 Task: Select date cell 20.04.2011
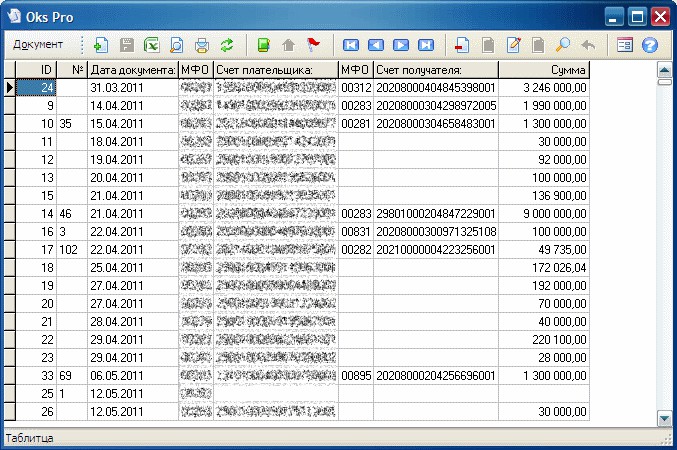(133, 178)
